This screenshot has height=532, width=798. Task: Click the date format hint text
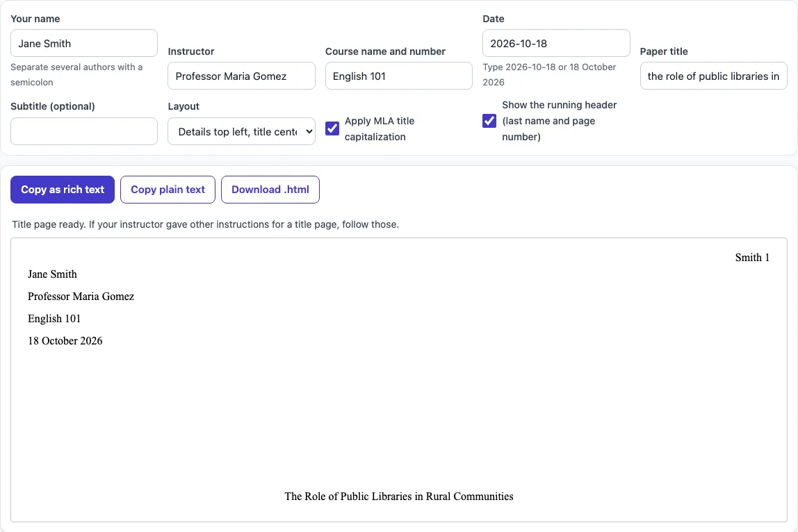click(x=549, y=74)
